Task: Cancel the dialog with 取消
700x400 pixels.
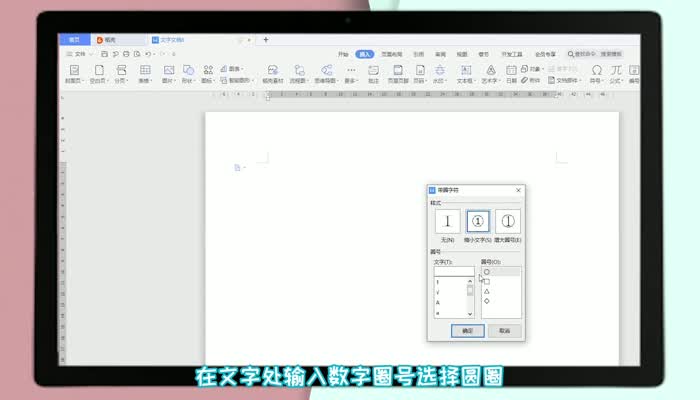Action: 504,331
